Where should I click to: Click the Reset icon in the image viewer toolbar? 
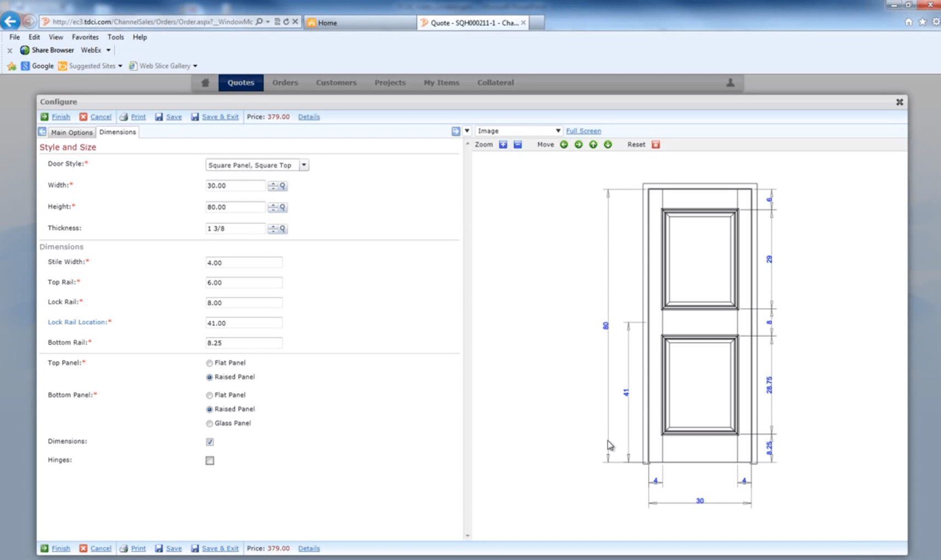coord(656,144)
